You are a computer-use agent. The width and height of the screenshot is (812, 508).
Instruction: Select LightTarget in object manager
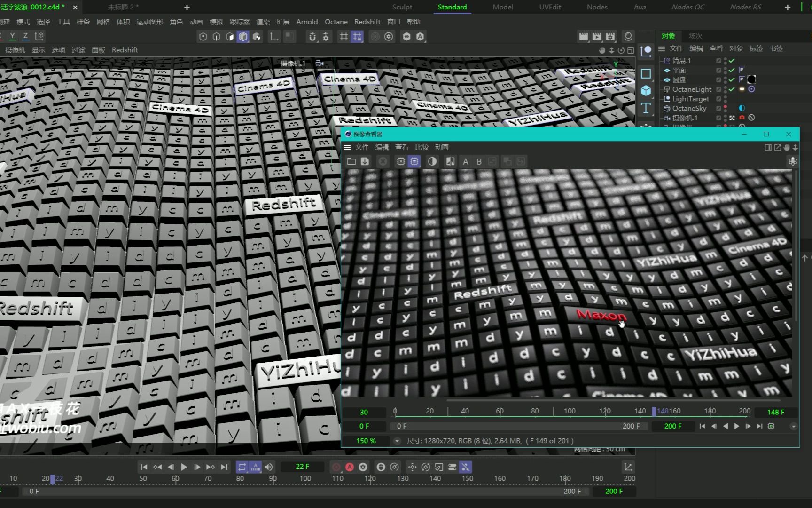[x=691, y=99]
